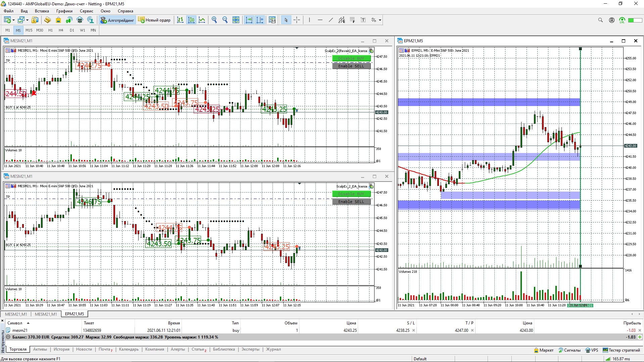Select the Crosshair tool

point(297,20)
